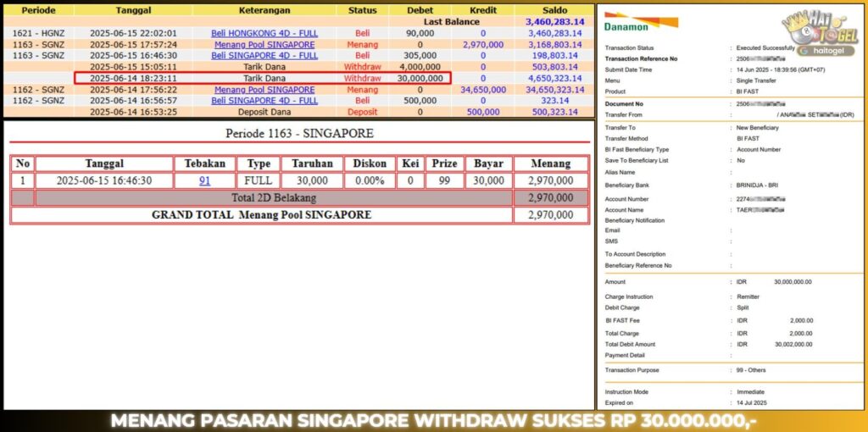This screenshot has height=432, width=868.
Task: Open Menang Pool SINGAPORE link dated 2025-06-14 17:56:22
Action: click(x=264, y=90)
